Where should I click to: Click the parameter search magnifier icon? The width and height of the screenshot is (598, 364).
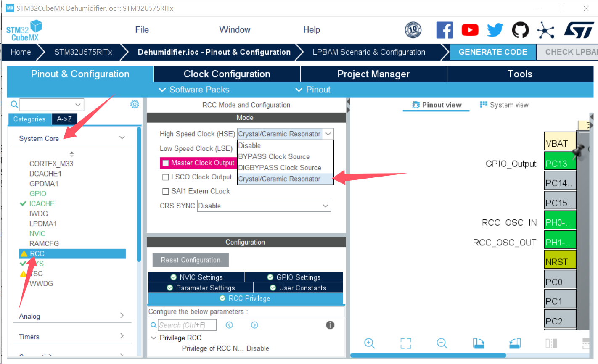click(153, 325)
